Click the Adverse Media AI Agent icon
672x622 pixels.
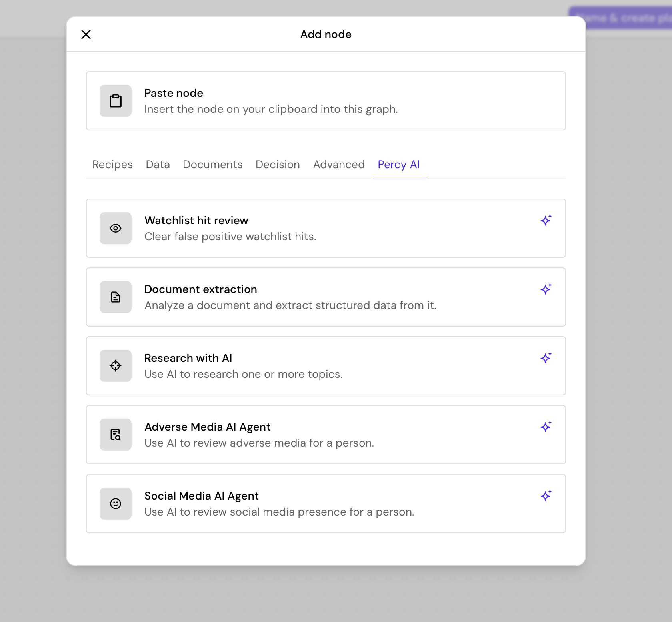pos(116,435)
